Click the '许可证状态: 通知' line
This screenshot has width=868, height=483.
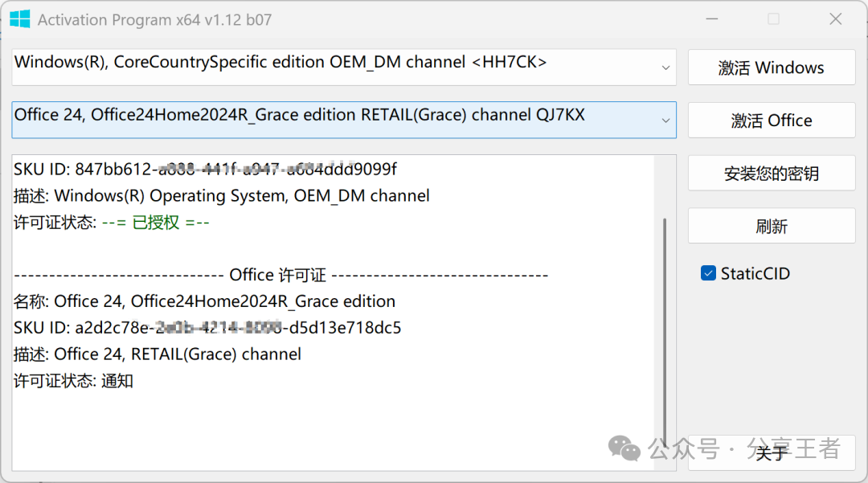pos(73,381)
